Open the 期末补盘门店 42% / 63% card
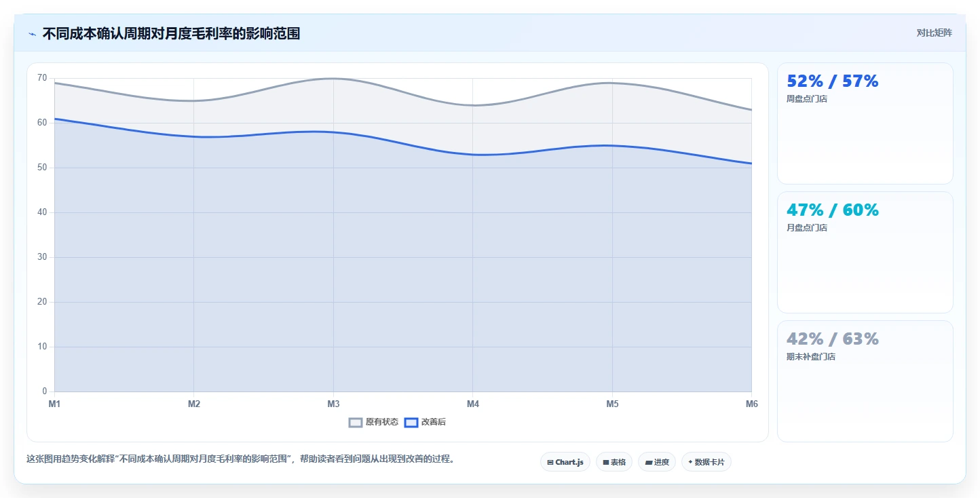 (x=865, y=381)
